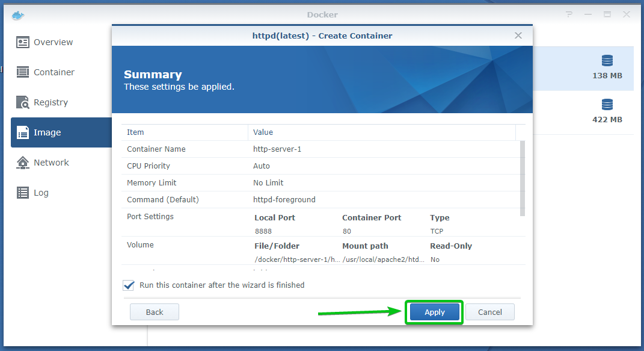The image size is (644, 351).
Task: Click the Overview icon in the sidebar
Action: [23, 42]
